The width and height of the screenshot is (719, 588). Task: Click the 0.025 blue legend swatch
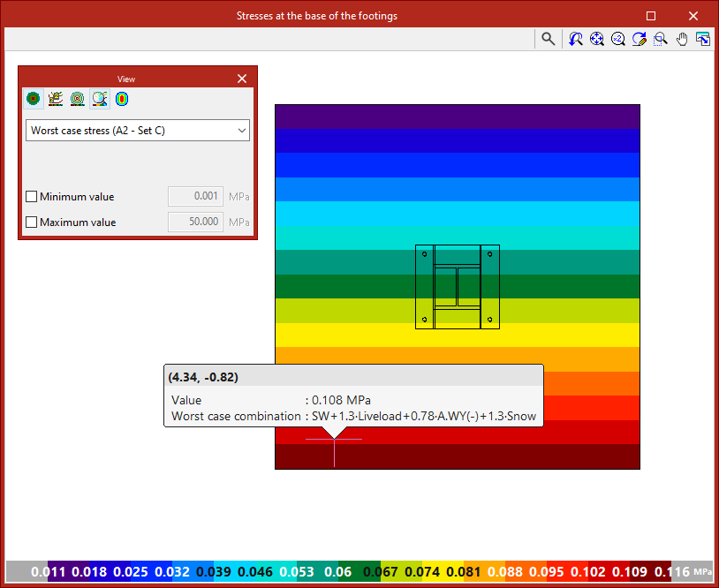pos(151,571)
